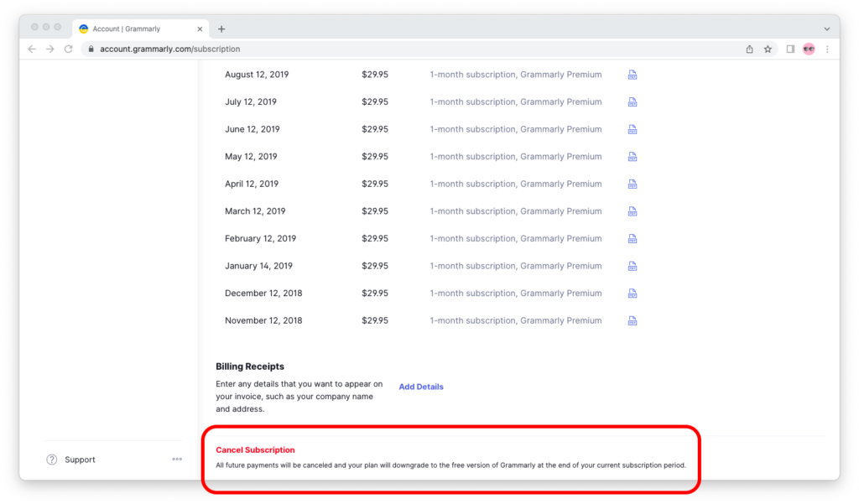This screenshot has width=859, height=504.
Task: Open a new browser tab
Action: pyautogui.click(x=221, y=29)
